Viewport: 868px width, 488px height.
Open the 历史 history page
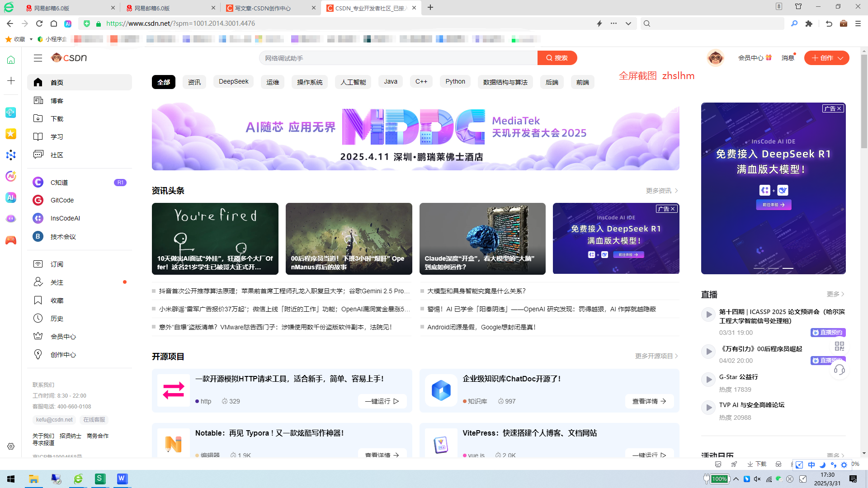pos(57,319)
